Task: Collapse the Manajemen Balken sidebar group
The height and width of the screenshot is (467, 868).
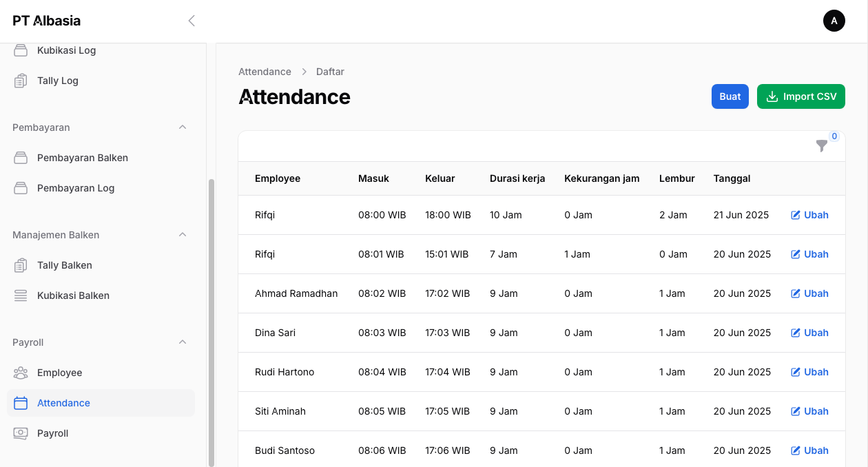Action: [183, 235]
